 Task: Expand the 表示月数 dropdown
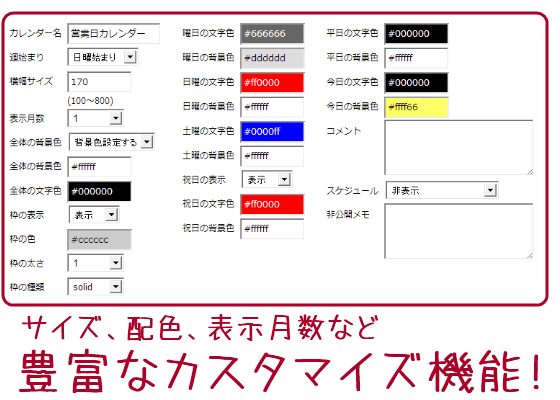[x=95, y=118]
